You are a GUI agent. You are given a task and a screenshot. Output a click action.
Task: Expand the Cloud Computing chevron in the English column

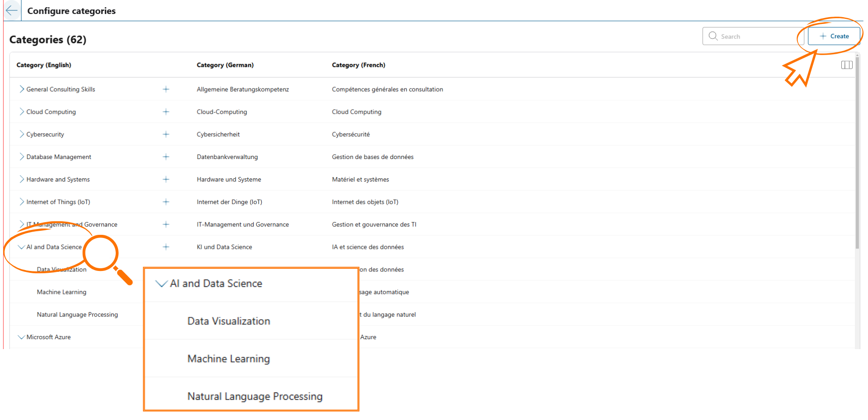(21, 112)
